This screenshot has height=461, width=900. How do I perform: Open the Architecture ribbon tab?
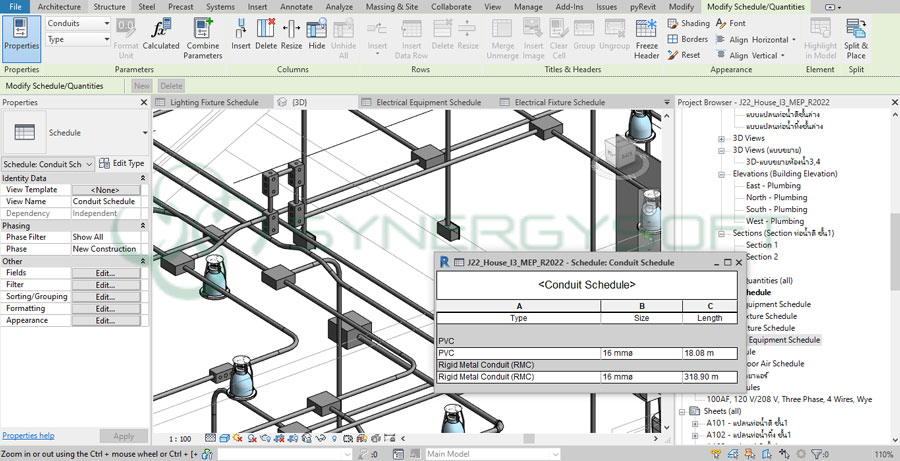[59, 7]
